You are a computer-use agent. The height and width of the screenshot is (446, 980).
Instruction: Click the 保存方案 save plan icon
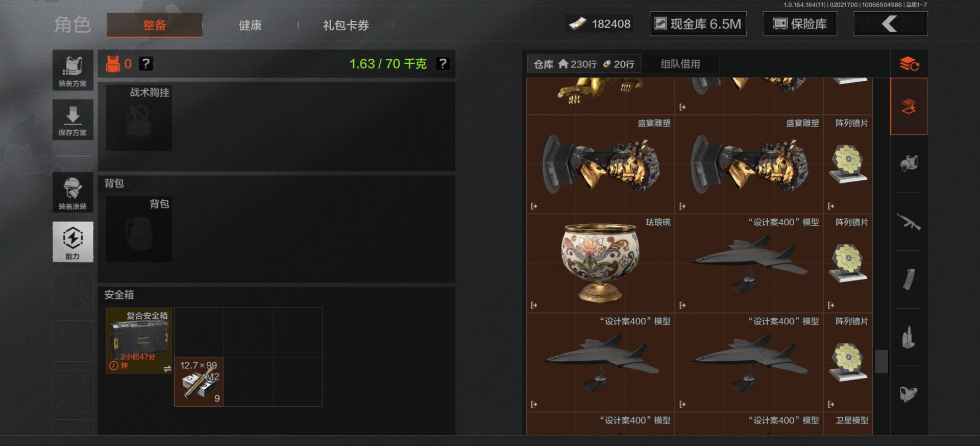[72, 120]
